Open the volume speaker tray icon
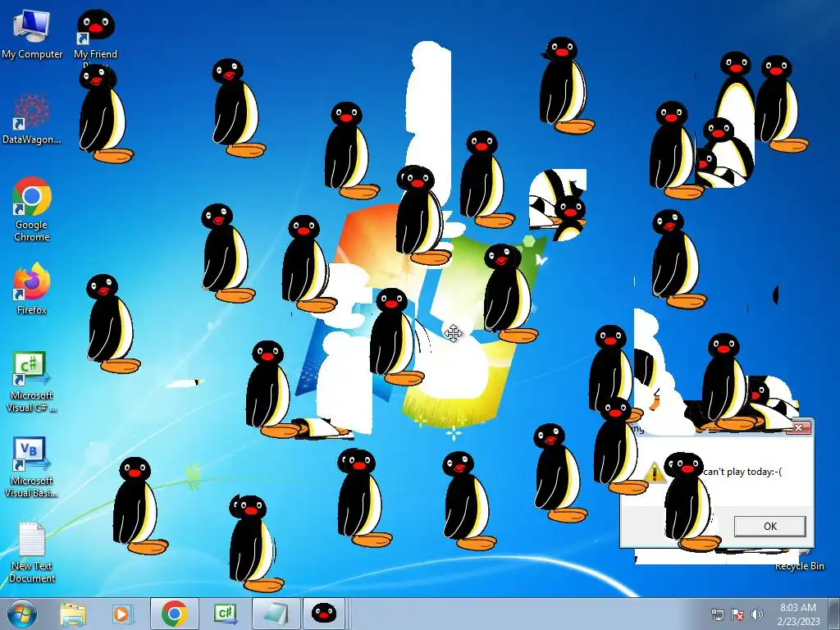 tap(757, 614)
